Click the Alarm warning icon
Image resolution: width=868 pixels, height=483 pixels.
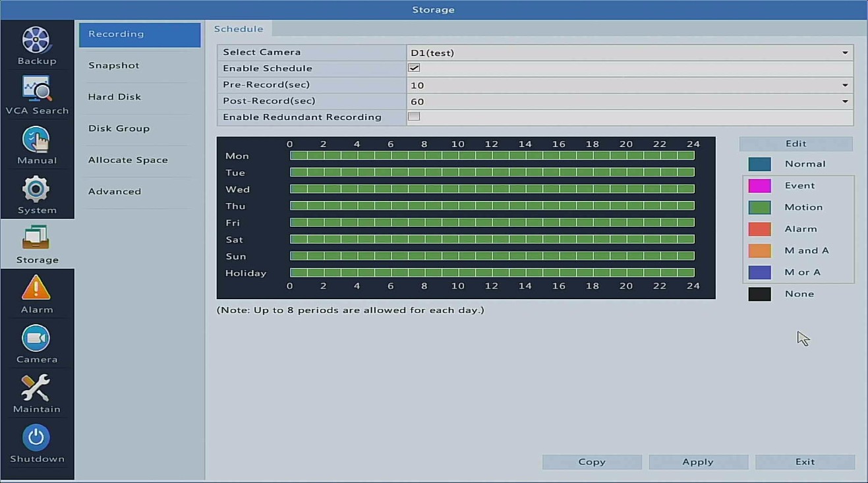click(x=36, y=289)
